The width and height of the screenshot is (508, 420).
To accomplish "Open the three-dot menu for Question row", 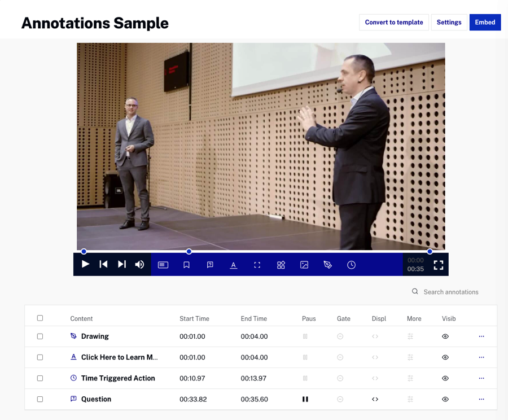I will click(x=481, y=399).
